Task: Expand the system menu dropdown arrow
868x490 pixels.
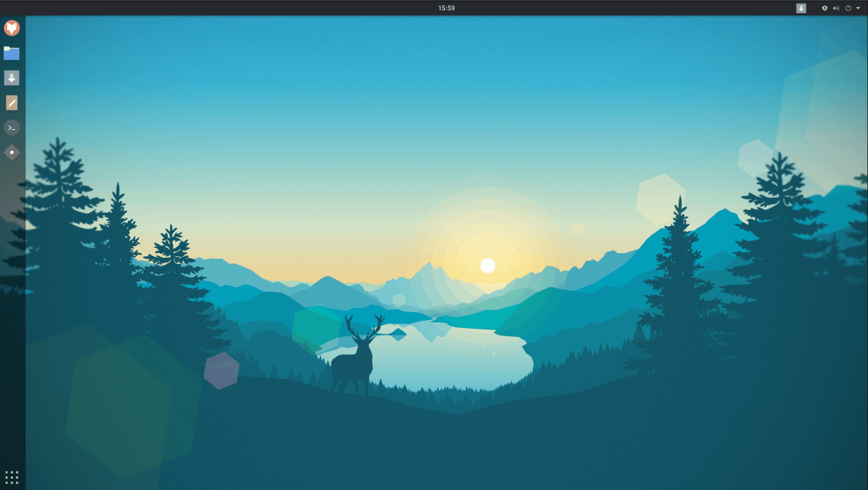Action: [858, 8]
